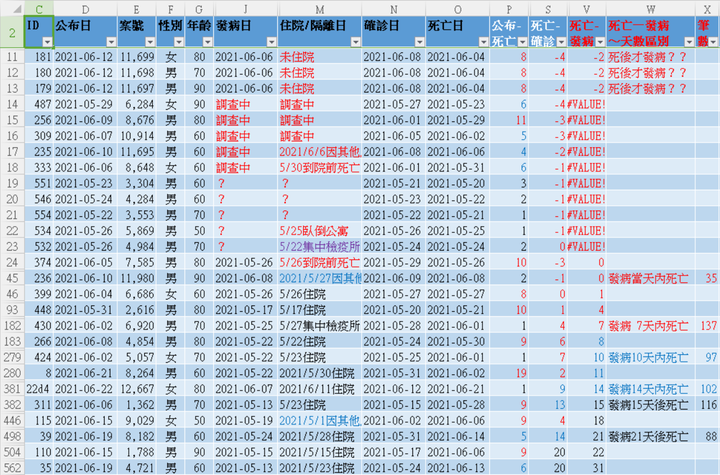Click value 31 in 死亡-發病 column
Screen dimensions: 720x475
[x=587, y=468]
